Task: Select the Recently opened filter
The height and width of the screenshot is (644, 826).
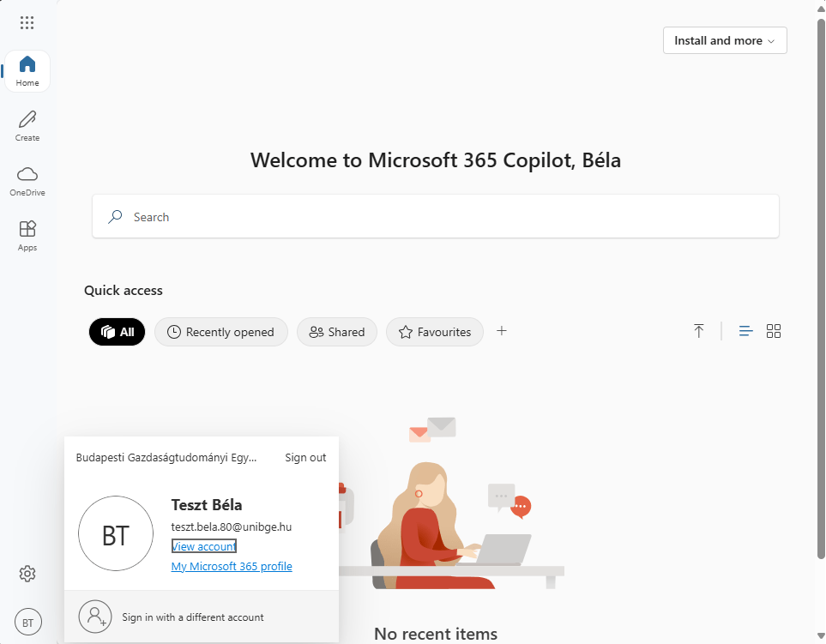Action: 220,332
